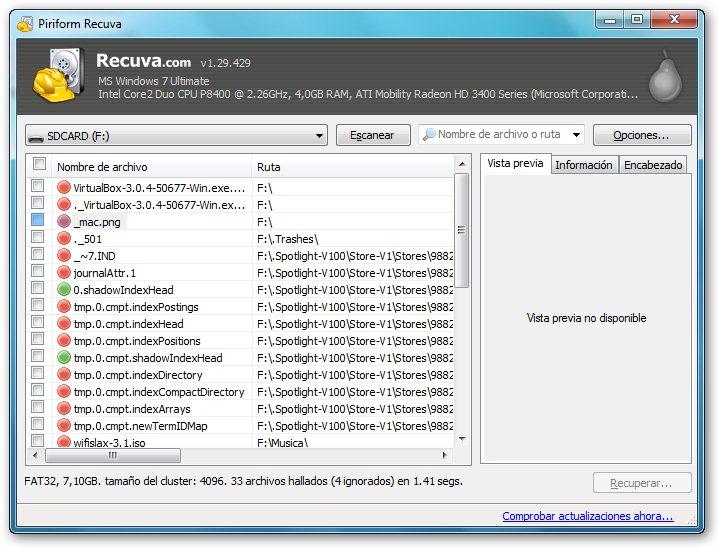The height and width of the screenshot is (548, 719).
Task: Click red status dot for wifislax-3.1.iso
Action: 64,442
